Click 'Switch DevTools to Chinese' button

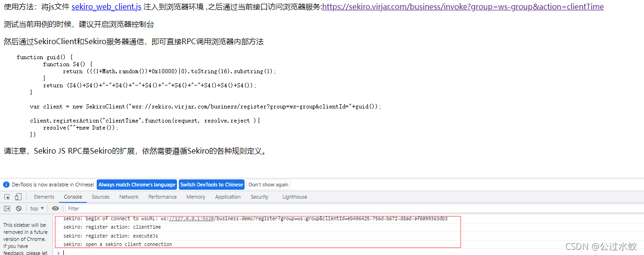(x=212, y=185)
